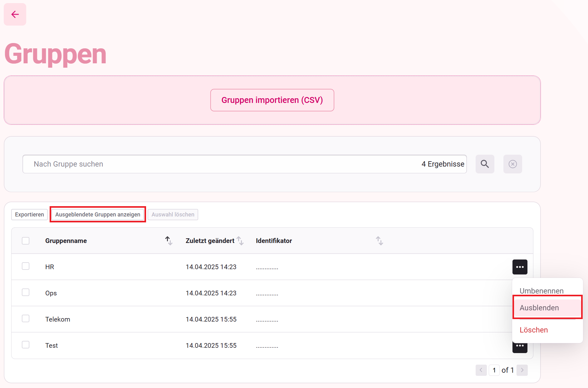Screen dimensions: 588x388
Task: Focus the Nach Gruppe suchen search field
Action: click(x=218, y=164)
